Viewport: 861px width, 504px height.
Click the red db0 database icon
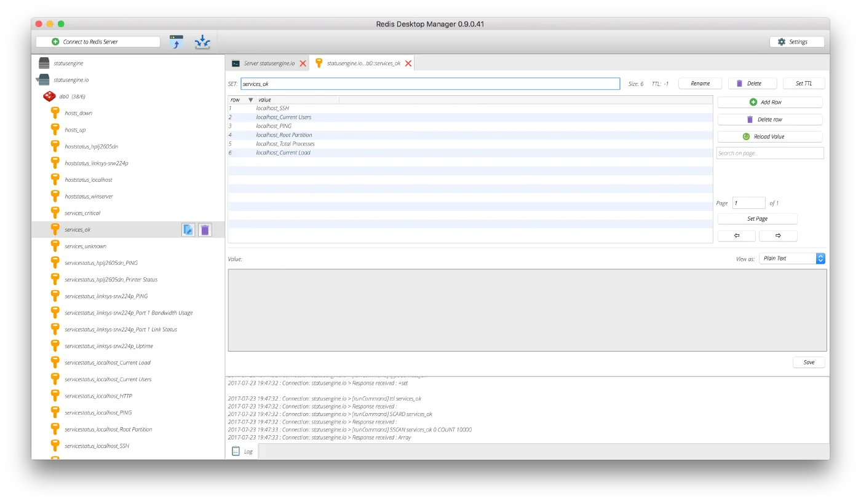(x=49, y=96)
